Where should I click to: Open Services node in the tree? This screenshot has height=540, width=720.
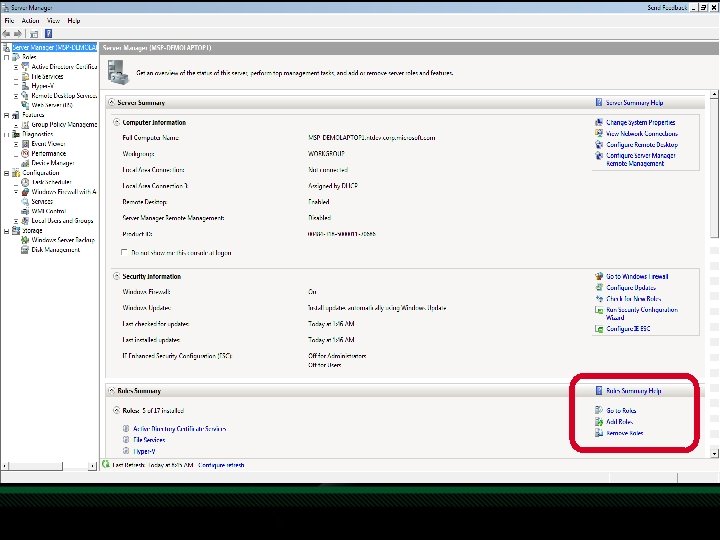pyautogui.click(x=42, y=202)
